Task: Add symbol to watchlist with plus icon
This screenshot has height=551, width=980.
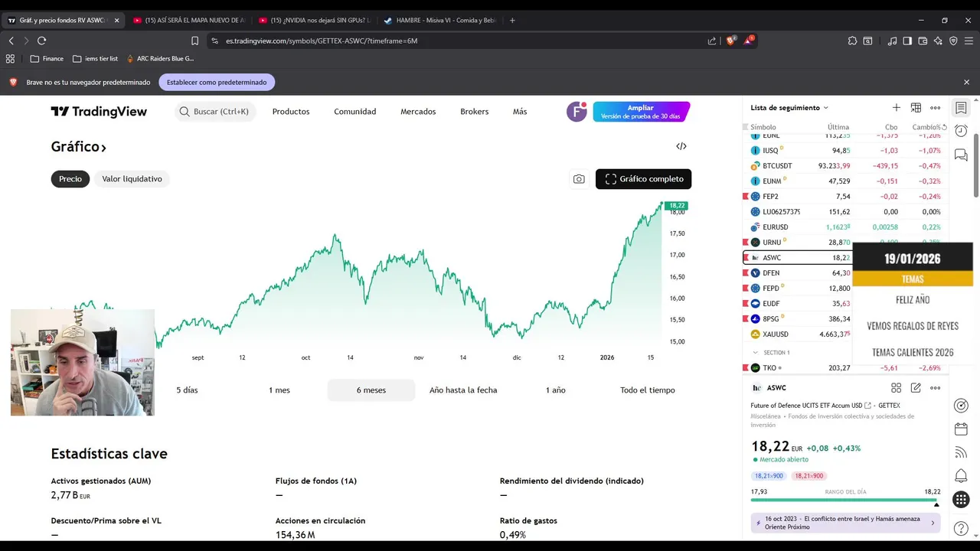Action: [897, 108]
